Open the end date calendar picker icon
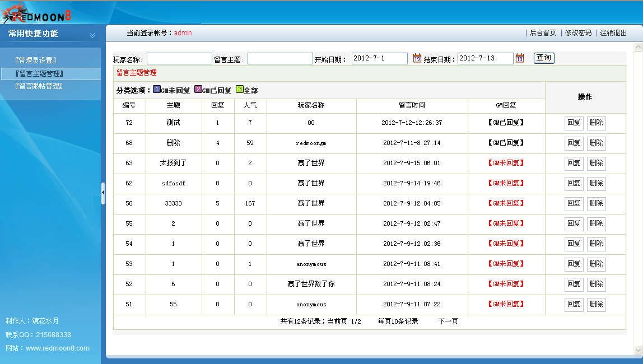643x364 pixels. [520, 58]
